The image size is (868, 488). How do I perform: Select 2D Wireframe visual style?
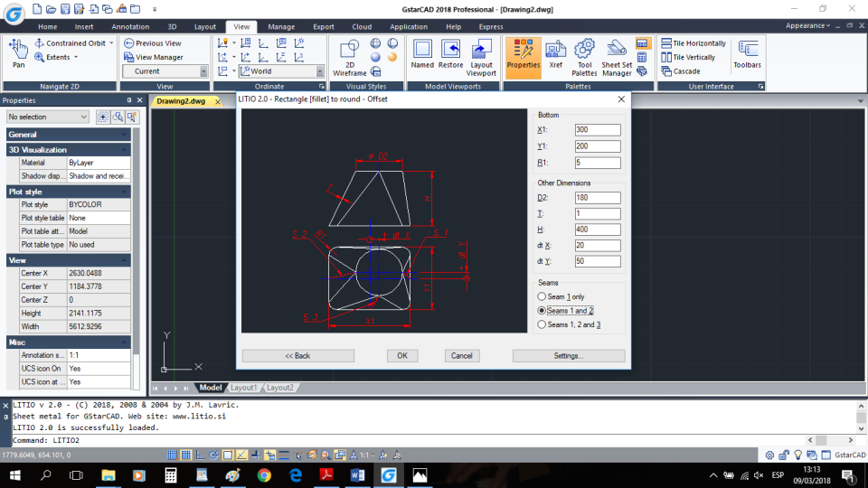[349, 58]
